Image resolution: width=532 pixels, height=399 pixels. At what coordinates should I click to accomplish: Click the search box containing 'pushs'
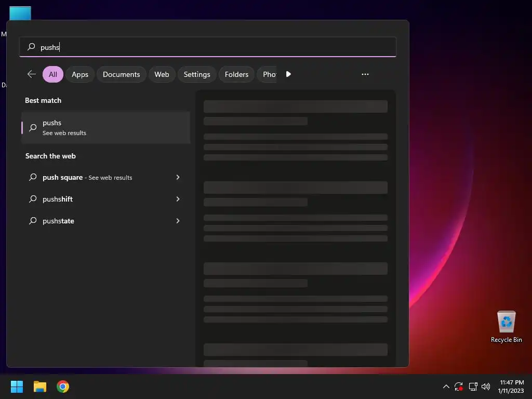[208, 47]
